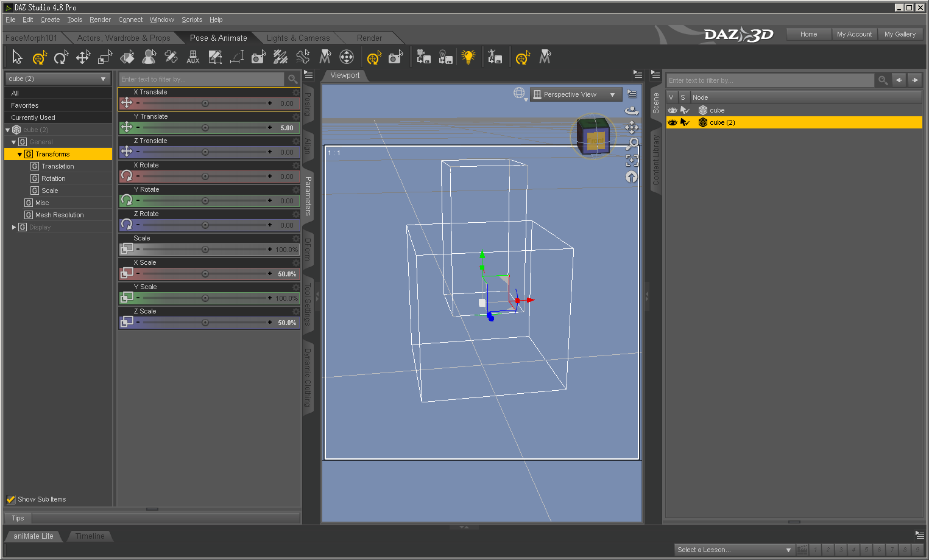The image size is (929, 560).
Task: Click the My Gallery button
Action: pos(900,34)
